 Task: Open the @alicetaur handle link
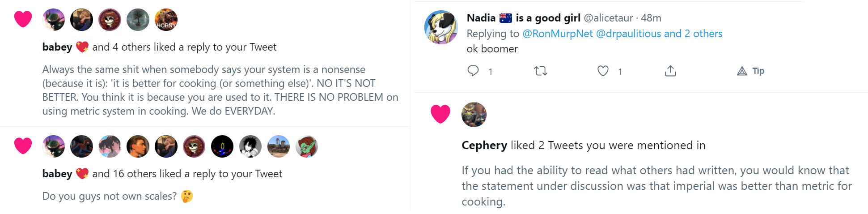pyautogui.click(x=608, y=18)
